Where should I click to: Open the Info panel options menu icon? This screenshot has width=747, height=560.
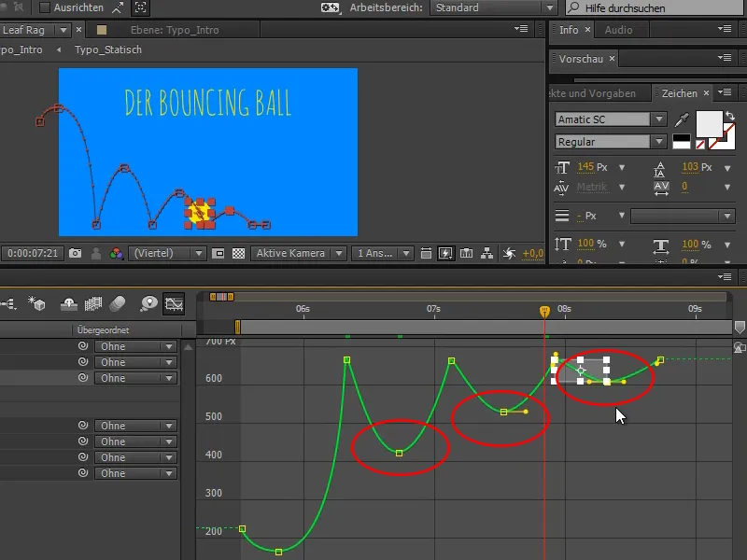pos(725,29)
